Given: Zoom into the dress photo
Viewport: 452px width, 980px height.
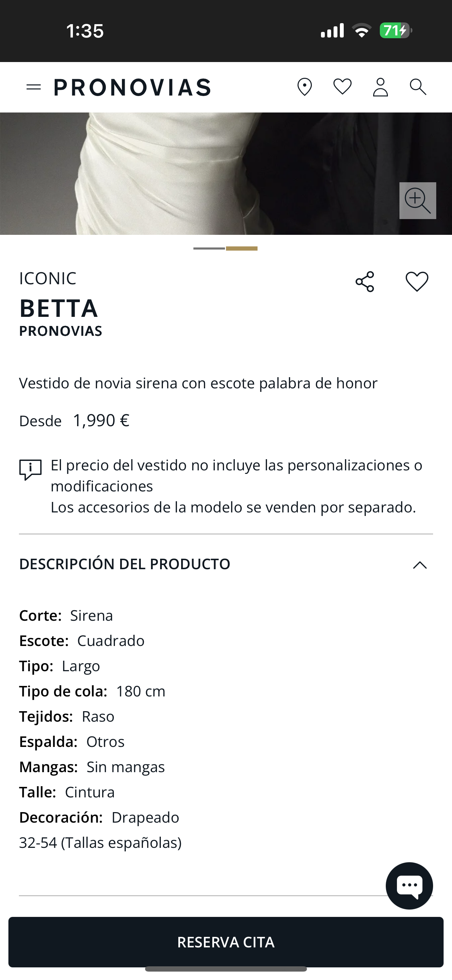Looking at the screenshot, I should pos(417,200).
